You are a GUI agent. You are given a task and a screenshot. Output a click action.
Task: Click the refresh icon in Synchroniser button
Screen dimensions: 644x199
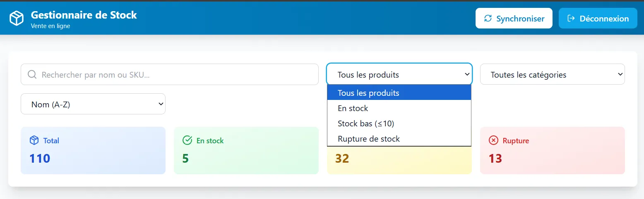(488, 19)
